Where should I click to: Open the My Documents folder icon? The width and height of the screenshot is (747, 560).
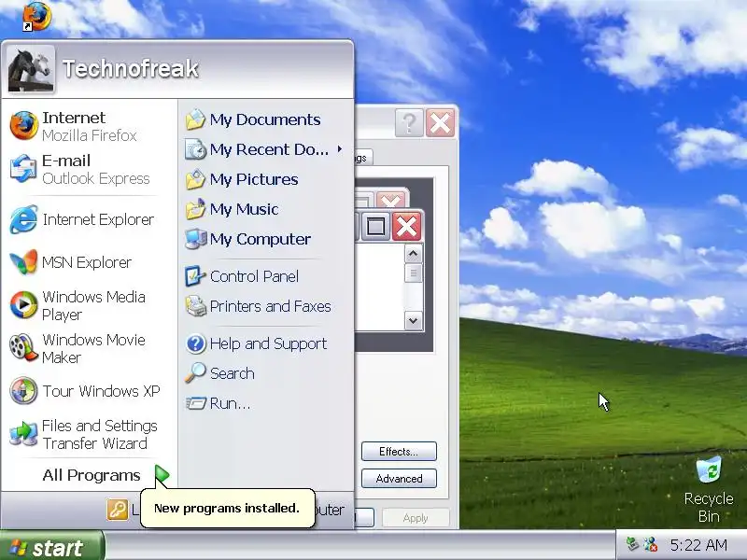point(195,119)
